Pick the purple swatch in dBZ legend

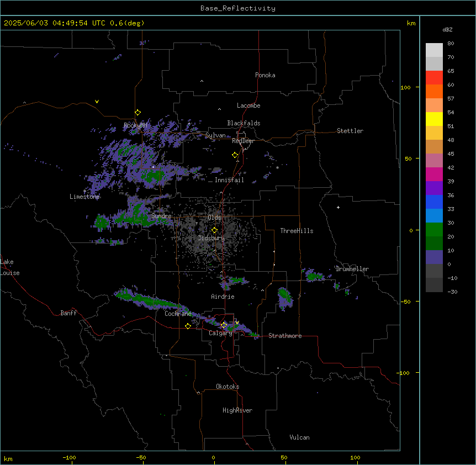pos(434,188)
